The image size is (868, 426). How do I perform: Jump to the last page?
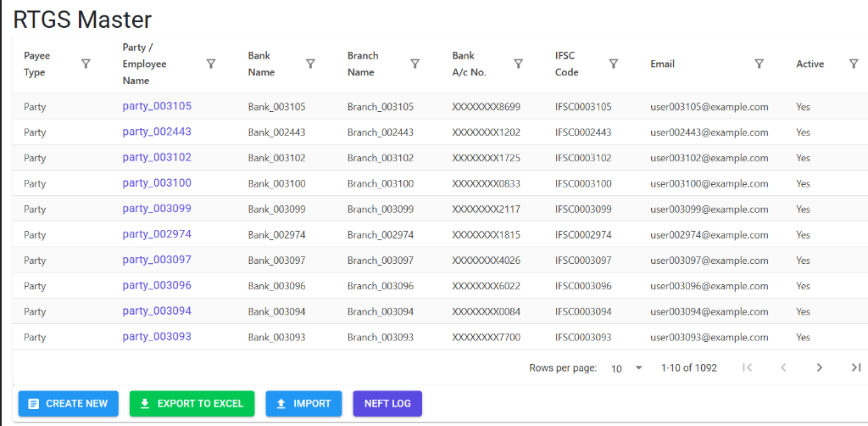[856, 367]
